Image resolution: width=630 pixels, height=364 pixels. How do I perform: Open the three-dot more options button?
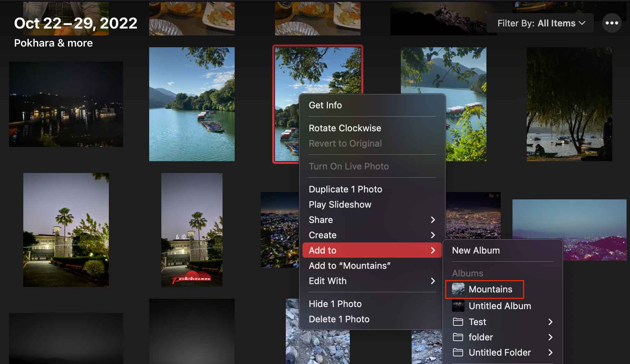[612, 23]
